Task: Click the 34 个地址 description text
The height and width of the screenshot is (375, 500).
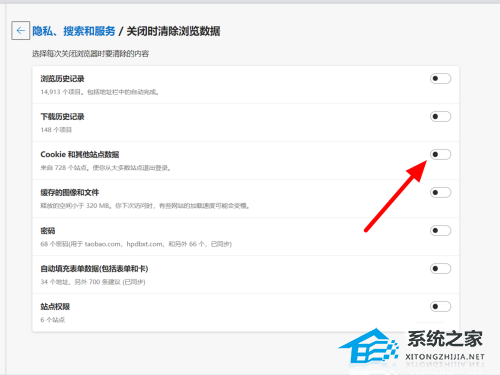Action: coord(93,282)
